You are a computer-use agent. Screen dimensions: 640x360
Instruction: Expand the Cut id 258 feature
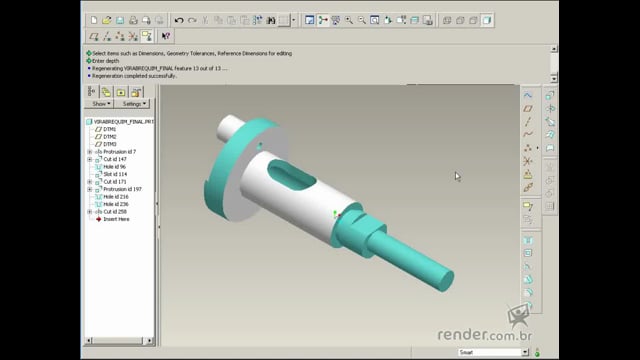coord(89,212)
